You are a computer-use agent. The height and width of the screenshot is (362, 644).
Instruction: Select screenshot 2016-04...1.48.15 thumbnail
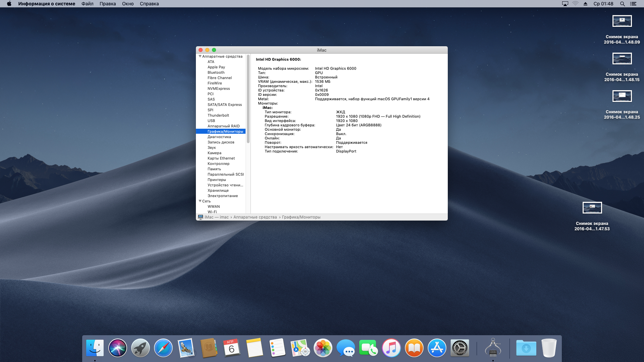point(622,59)
